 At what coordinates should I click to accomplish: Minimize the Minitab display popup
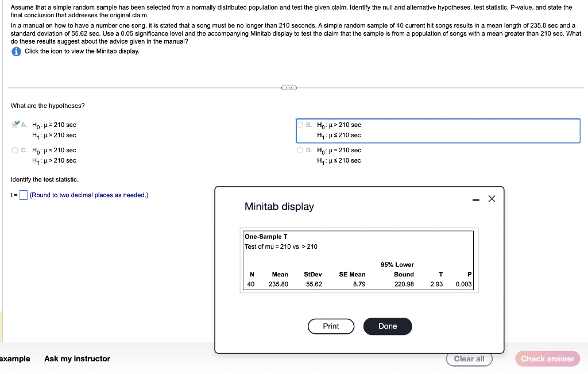click(x=476, y=200)
